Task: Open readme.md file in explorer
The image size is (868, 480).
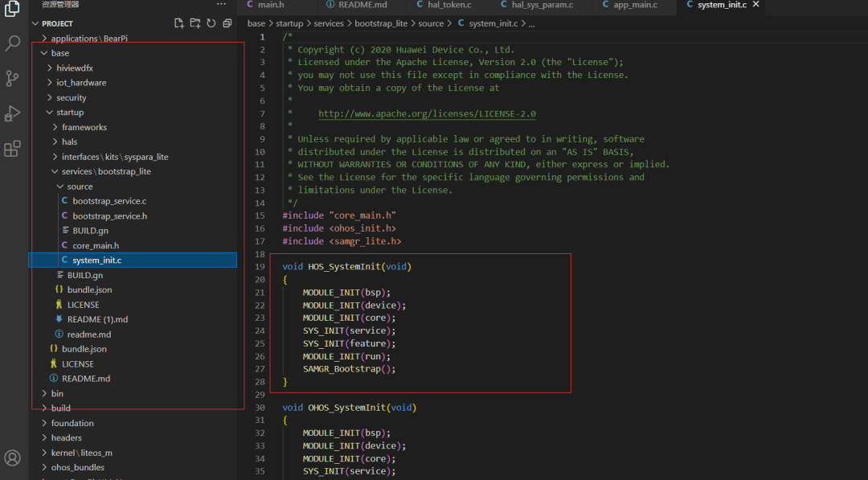Action: pyautogui.click(x=88, y=334)
